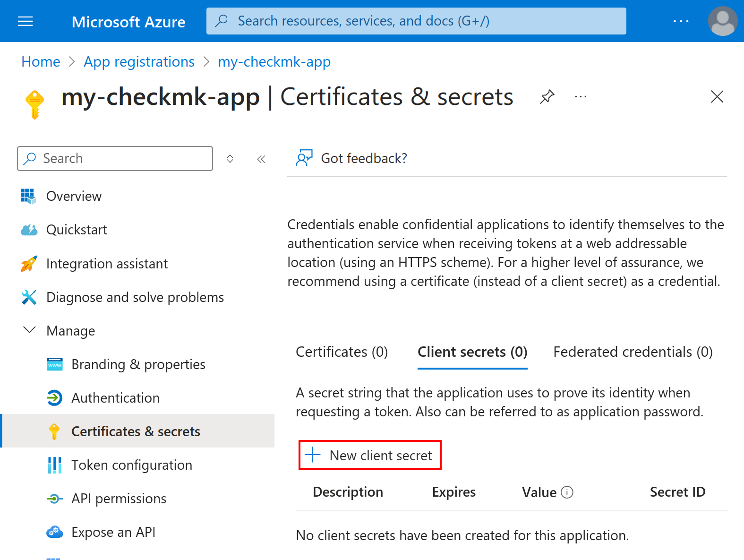744x560 pixels.
Task: Click the Description column header
Action: pos(348,492)
